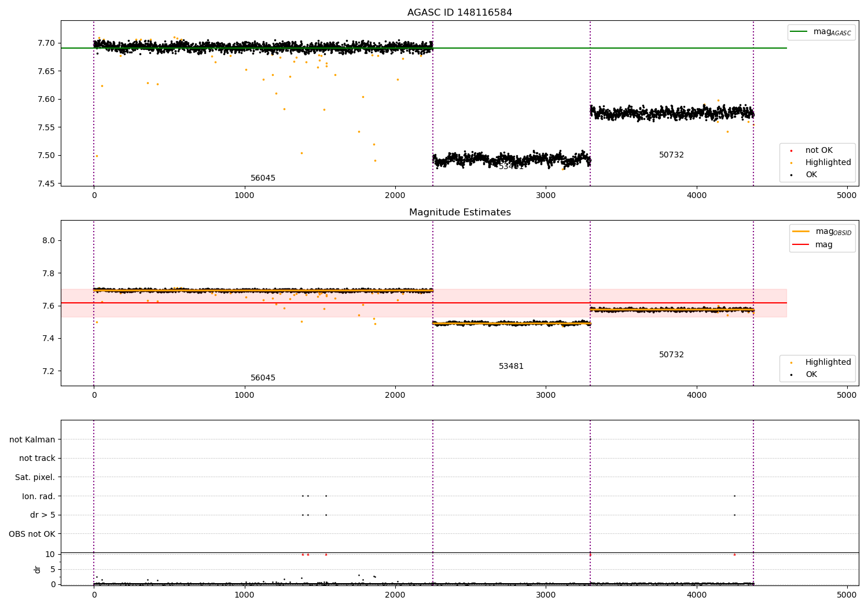Click the '4000' x-axis tick of middle plot
The width and height of the screenshot is (868, 608).
click(697, 395)
